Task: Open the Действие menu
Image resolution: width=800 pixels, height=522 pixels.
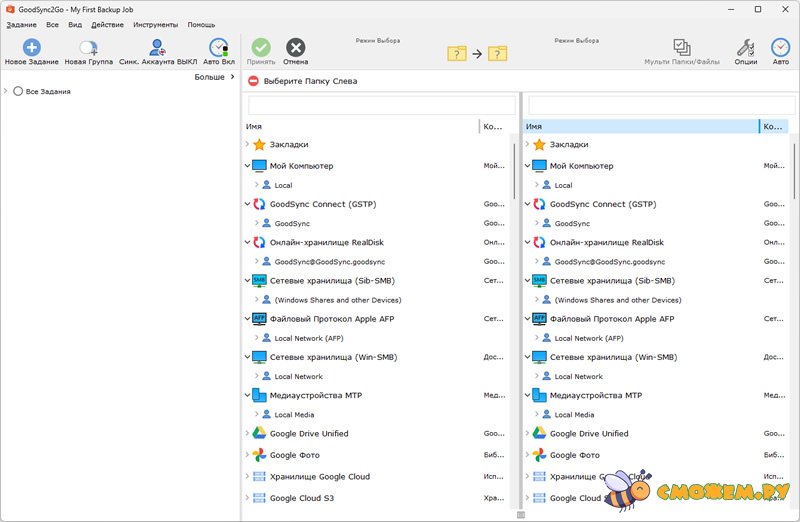Action: tap(107, 24)
